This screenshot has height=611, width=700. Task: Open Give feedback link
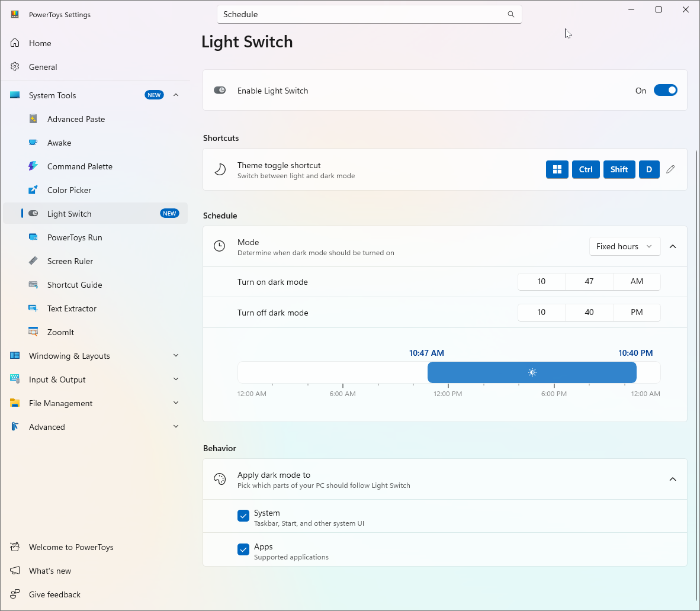95,594
